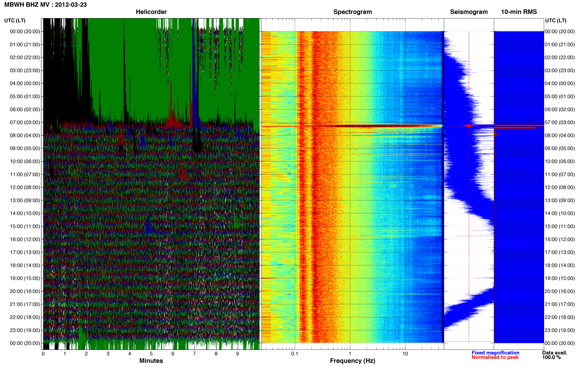Click the left 'UTC (LT)' axis label

(x=15, y=20)
